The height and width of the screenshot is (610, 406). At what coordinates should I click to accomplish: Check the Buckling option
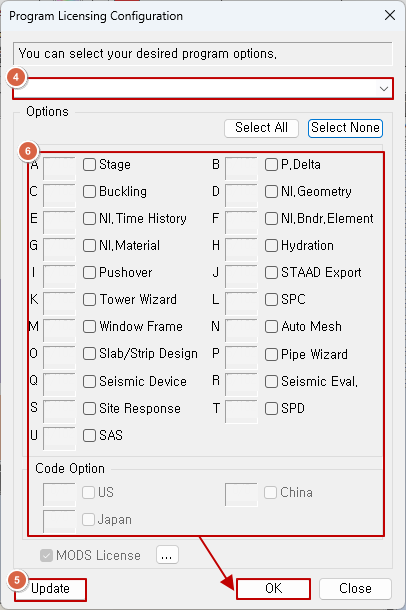pos(89,191)
